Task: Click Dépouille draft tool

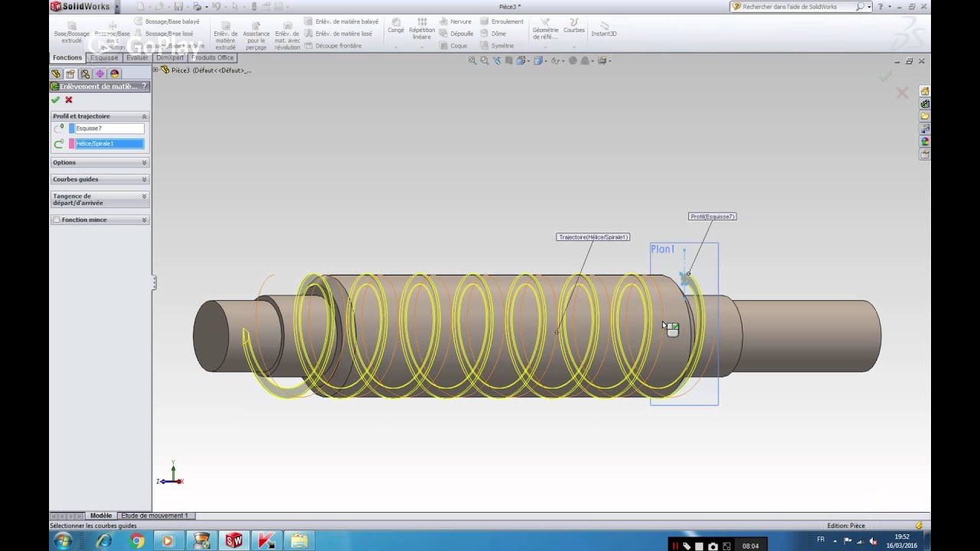Action: click(x=456, y=34)
